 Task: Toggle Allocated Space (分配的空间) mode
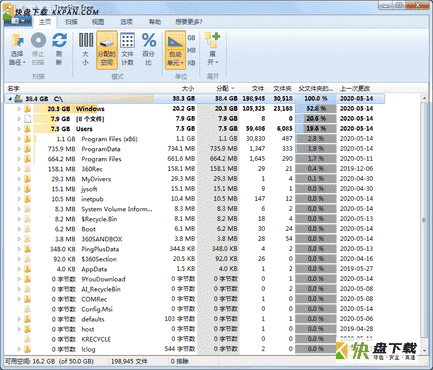[107, 50]
